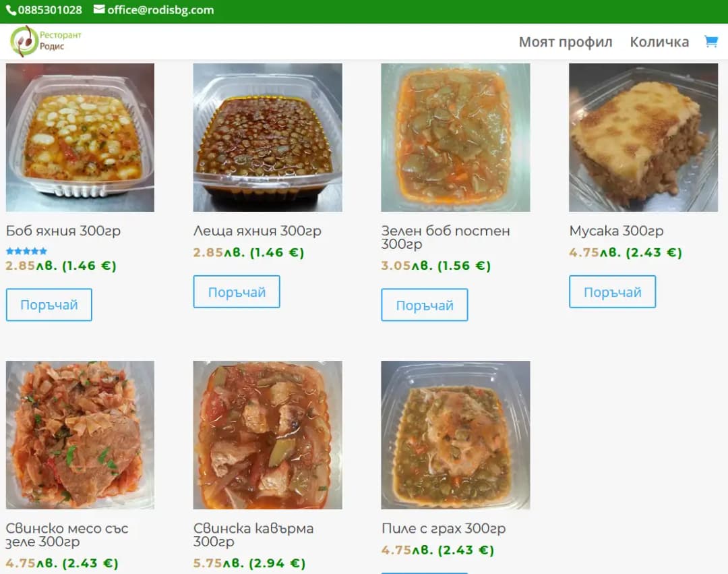Order Боб яхния with the Поръчай button

tap(49, 304)
